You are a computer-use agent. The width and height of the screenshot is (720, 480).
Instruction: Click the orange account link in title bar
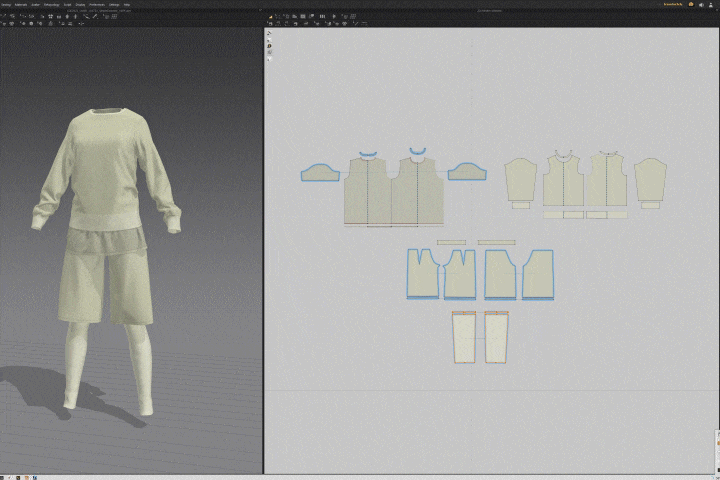(x=673, y=4)
